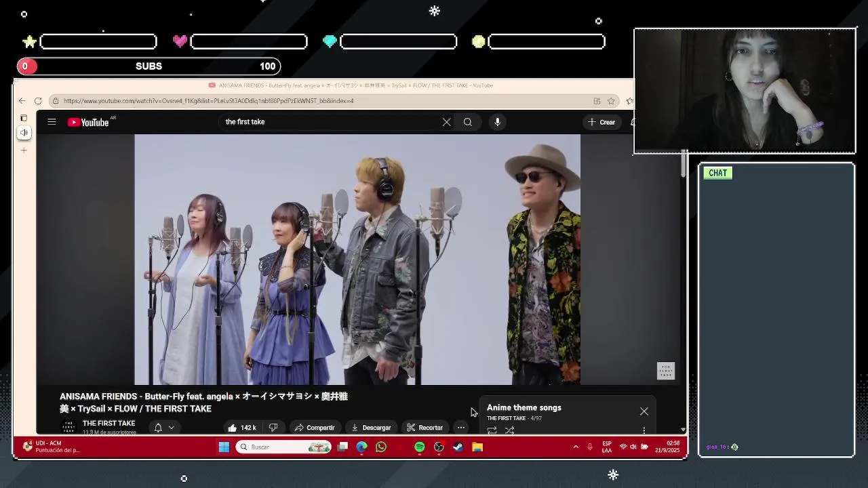Open Steam from taskbar
The height and width of the screenshot is (488, 868).
(458, 447)
